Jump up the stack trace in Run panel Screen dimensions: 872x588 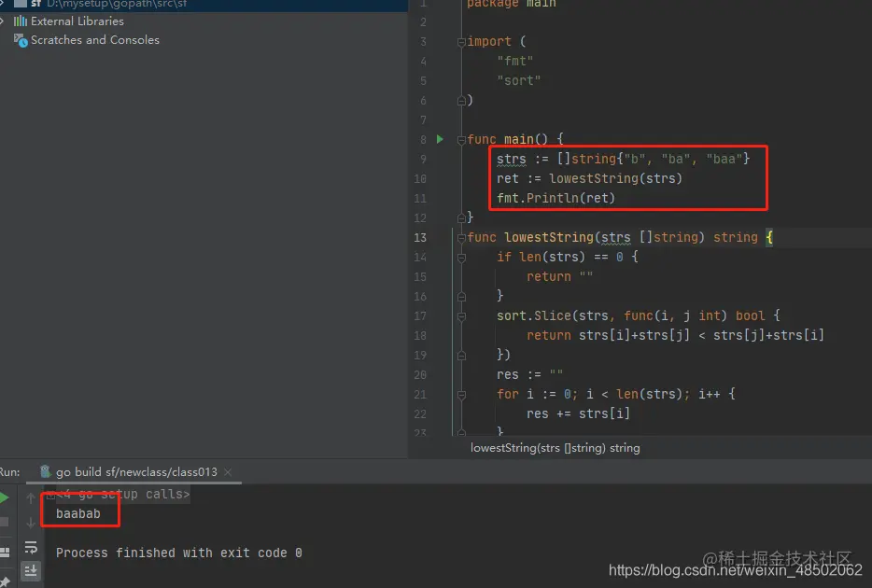pos(31,498)
